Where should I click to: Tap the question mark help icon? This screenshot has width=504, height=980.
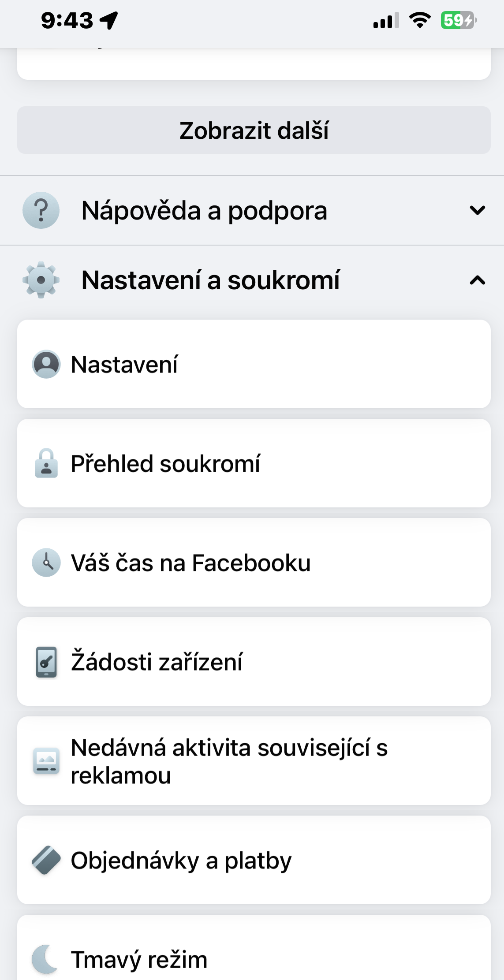click(x=41, y=210)
